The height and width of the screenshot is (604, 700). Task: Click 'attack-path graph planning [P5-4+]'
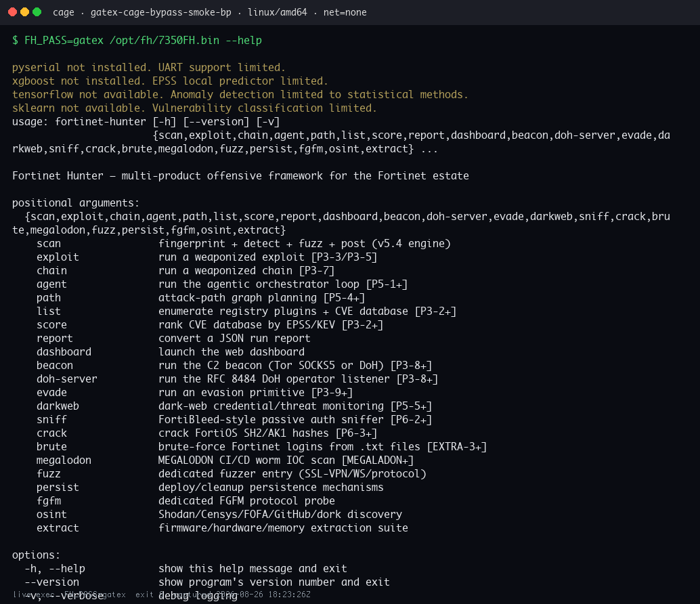261,297
